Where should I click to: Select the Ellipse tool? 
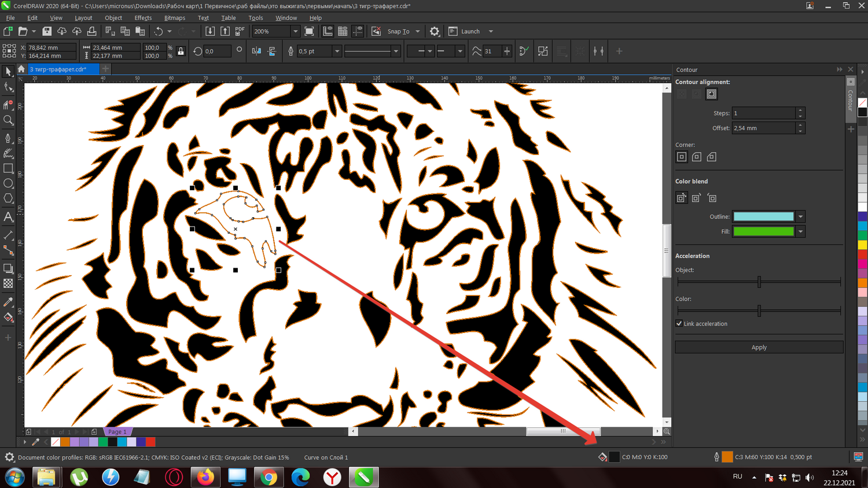[8, 183]
